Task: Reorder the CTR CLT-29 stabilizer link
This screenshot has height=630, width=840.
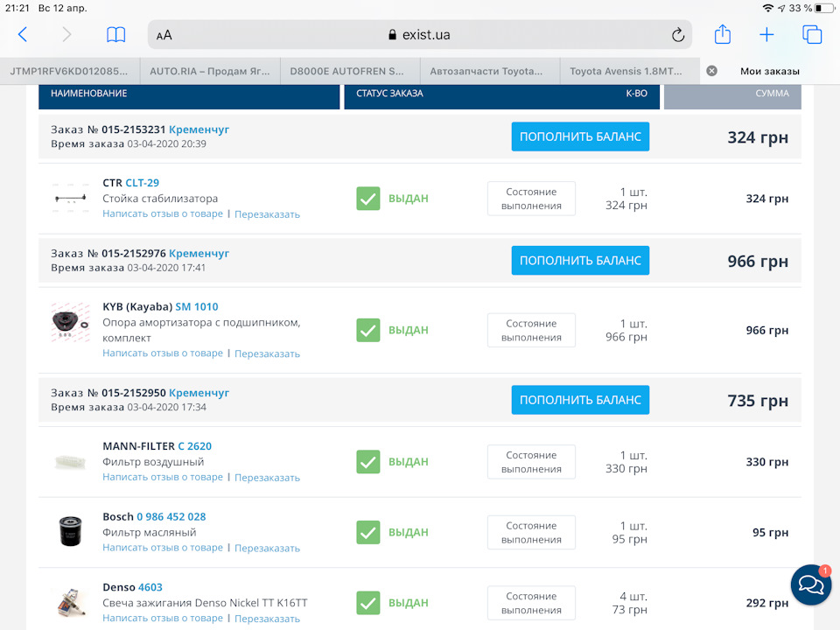Action: click(x=268, y=214)
